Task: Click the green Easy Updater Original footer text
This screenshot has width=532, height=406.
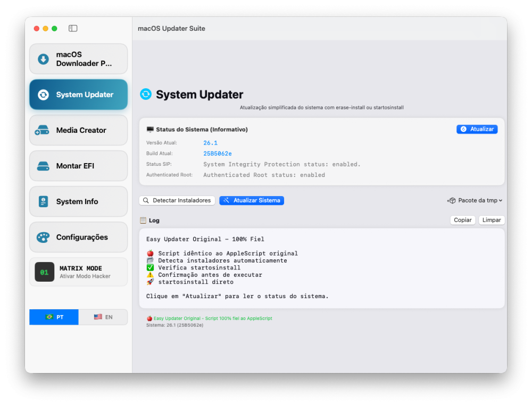Action: [x=213, y=318]
